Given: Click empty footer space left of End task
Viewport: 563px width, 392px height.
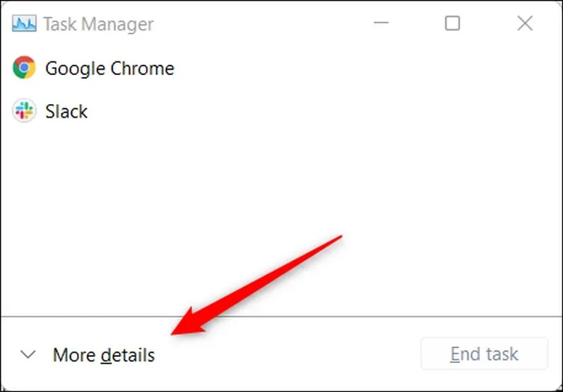Looking at the screenshot, I should pyautogui.click(x=291, y=354).
